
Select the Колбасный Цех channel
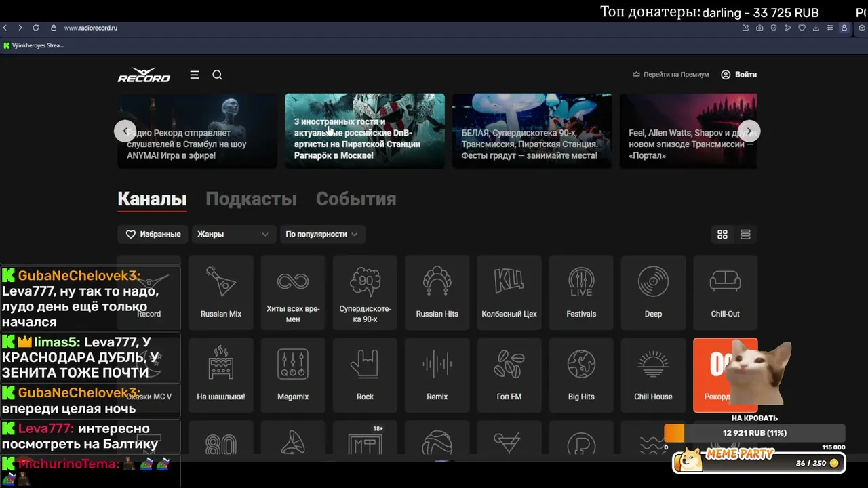coord(509,293)
